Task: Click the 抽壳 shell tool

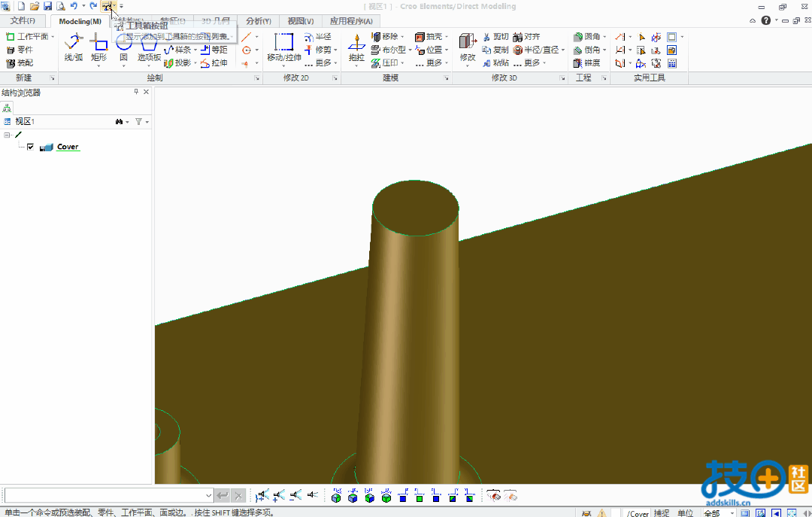Action: [x=429, y=37]
